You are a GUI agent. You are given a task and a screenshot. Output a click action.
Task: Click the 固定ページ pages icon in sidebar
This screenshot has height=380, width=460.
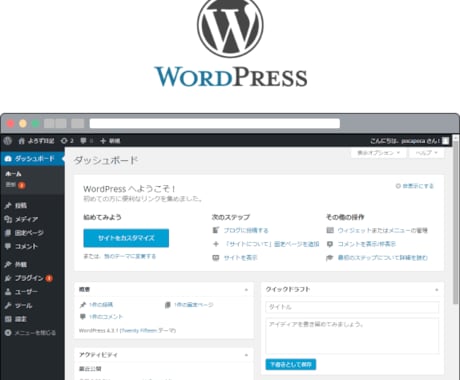[8, 233]
